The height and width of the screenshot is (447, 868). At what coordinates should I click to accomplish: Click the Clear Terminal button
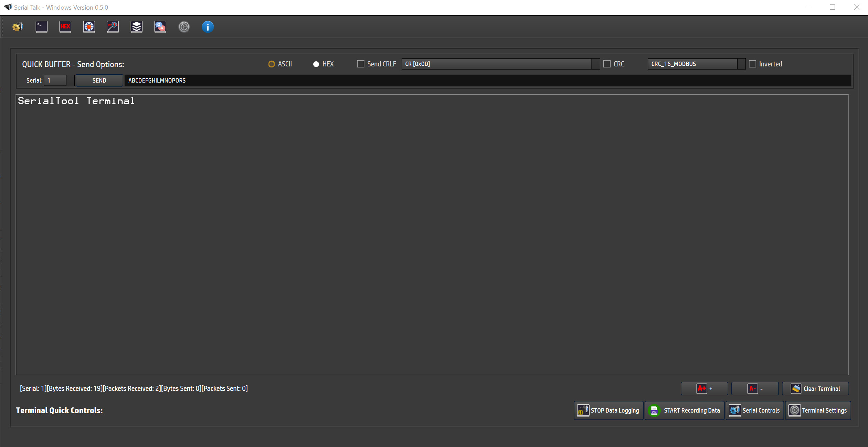click(x=815, y=389)
